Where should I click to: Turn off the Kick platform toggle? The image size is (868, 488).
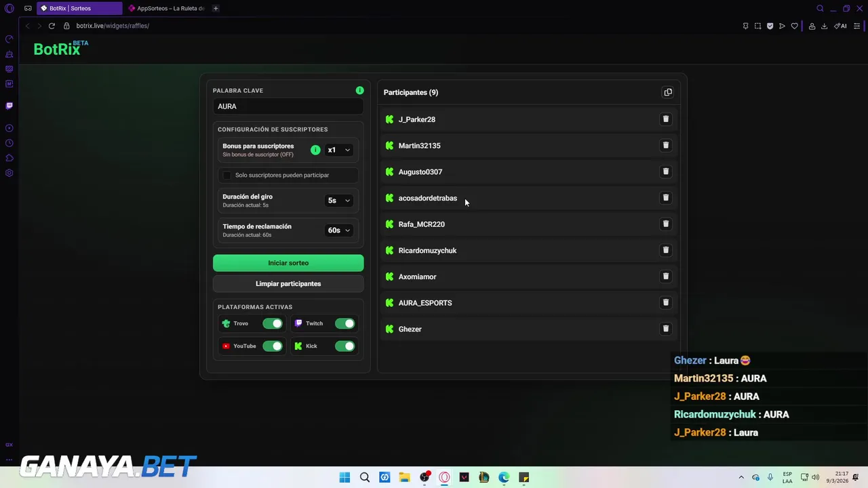point(344,346)
